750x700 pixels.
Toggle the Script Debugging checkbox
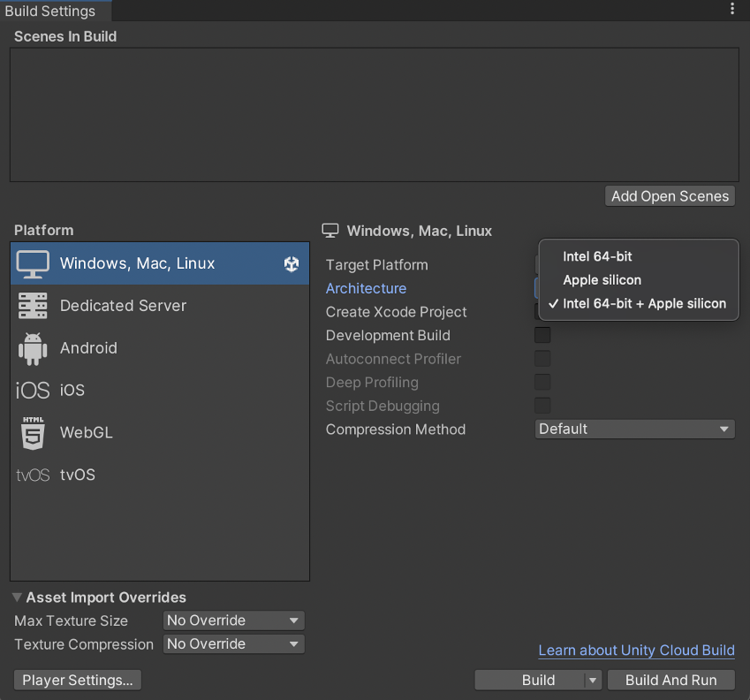coord(542,406)
